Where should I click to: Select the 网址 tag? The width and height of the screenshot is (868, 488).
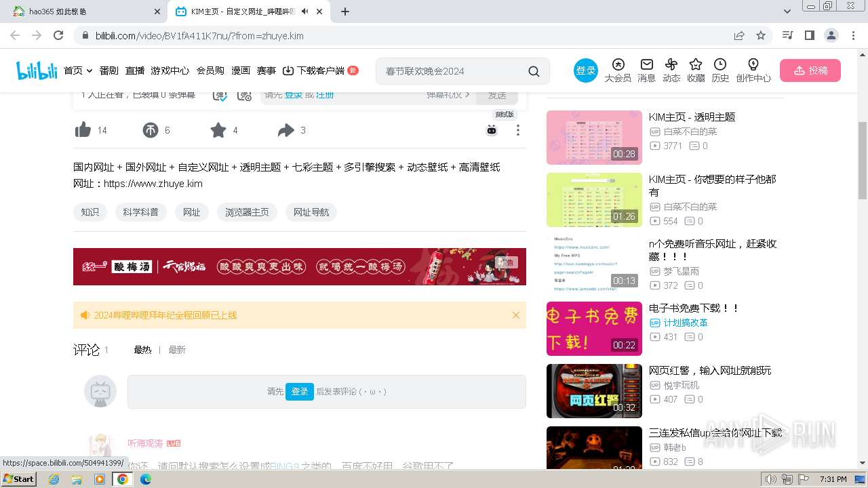coord(192,212)
